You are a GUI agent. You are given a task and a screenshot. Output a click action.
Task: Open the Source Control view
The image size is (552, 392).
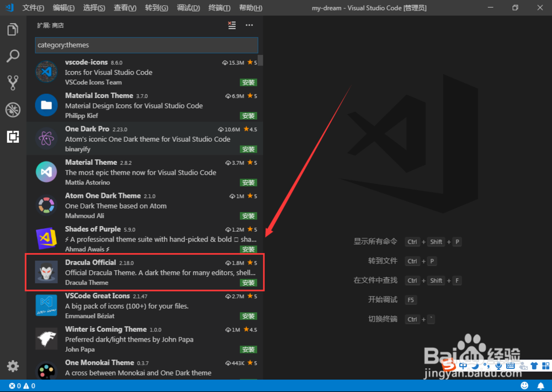click(x=13, y=83)
